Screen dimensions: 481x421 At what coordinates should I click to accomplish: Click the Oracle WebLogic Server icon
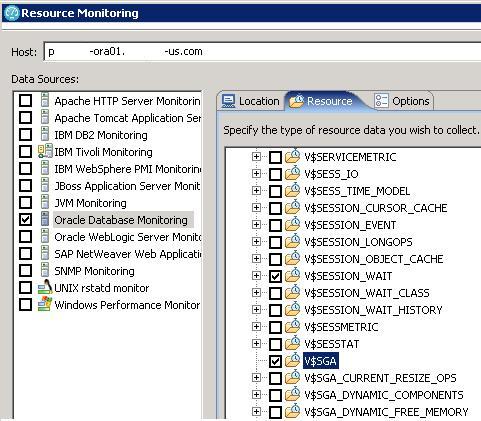[45, 236]
